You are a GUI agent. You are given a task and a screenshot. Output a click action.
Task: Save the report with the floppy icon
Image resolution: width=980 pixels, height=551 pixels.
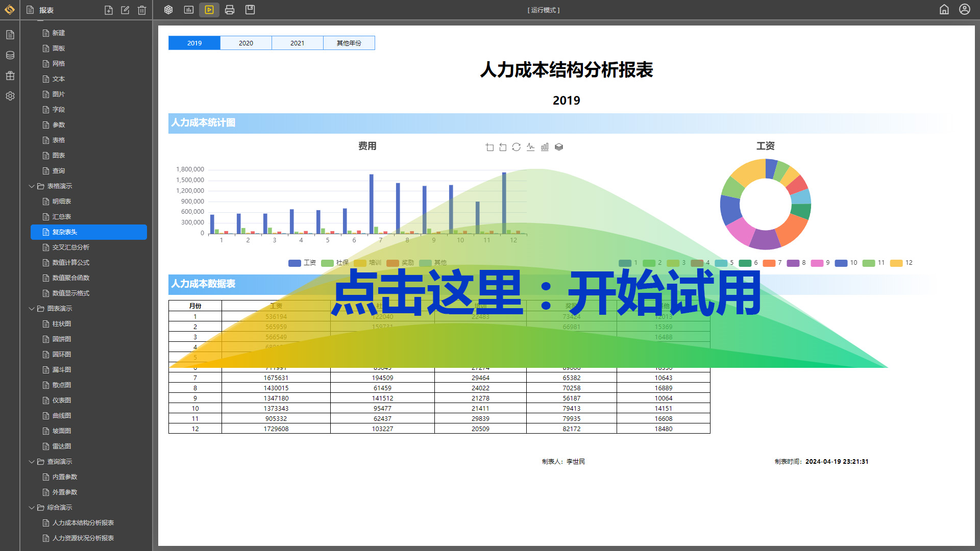tap(250, 10)
